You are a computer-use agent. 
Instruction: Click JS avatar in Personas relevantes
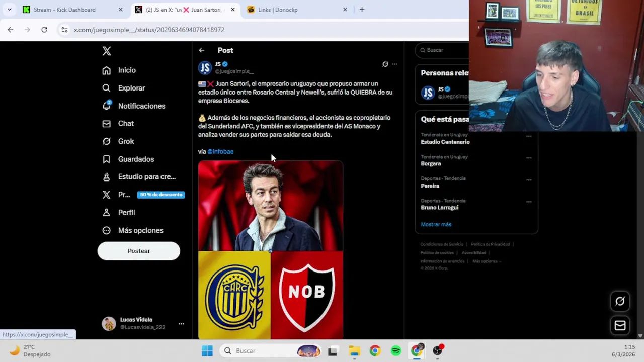click(x=428, y=93)
